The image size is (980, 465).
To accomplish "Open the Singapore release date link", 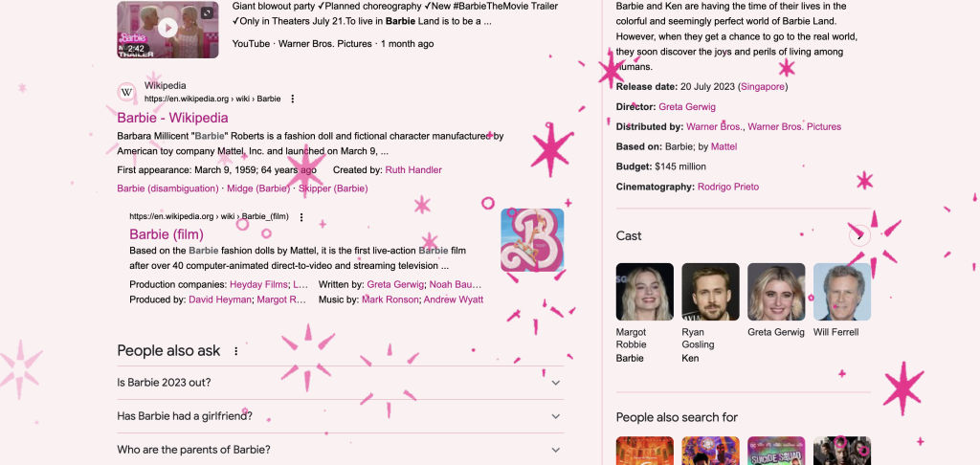I will [x=763, y=87].
